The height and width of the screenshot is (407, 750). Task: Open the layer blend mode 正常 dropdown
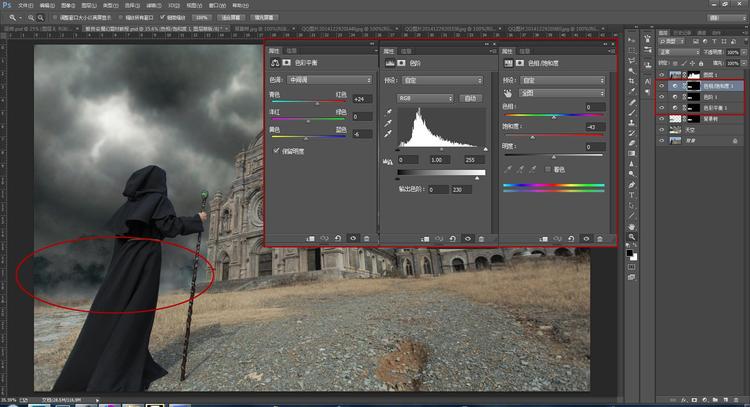click(679, 52)
